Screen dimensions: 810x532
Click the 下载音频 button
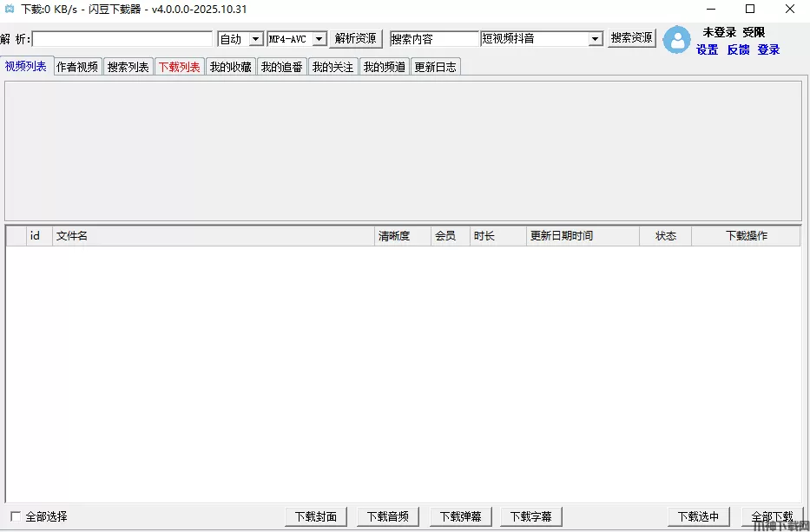387,516
